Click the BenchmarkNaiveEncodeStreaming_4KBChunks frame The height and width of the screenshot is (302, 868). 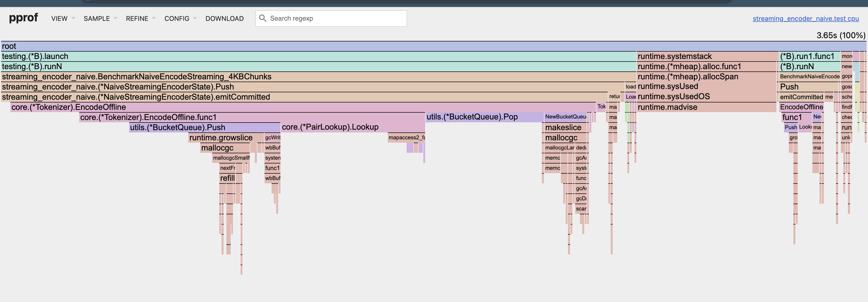coord(202,77)
